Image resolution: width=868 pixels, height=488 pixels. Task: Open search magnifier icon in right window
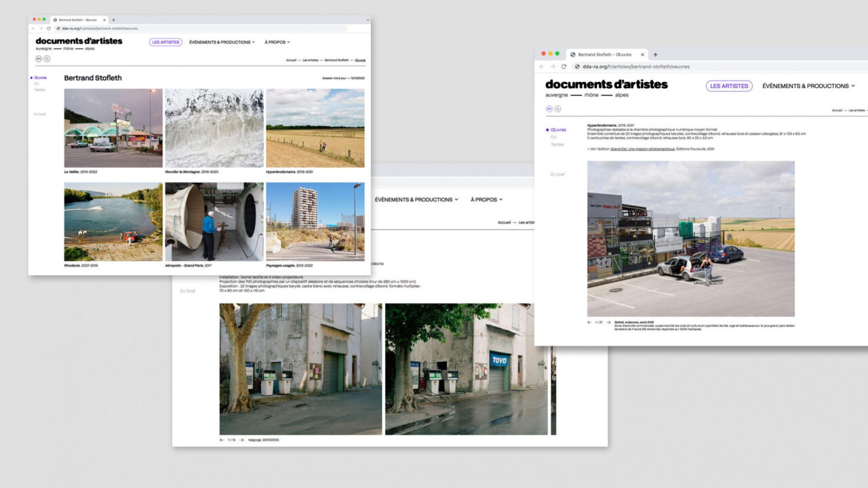tap(557, 108)
